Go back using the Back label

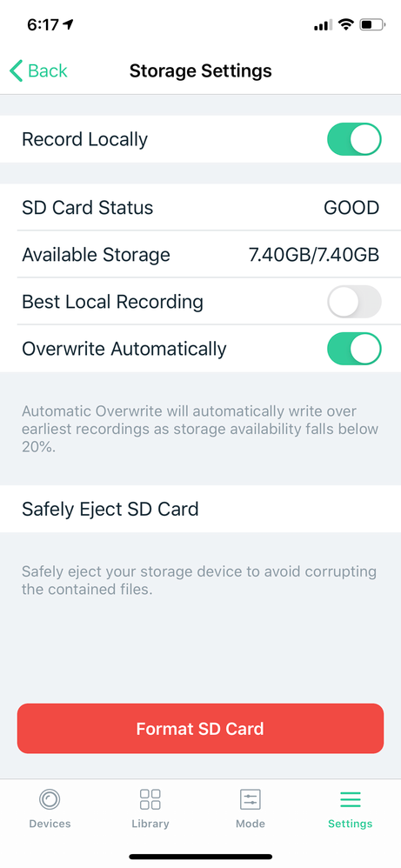click(48, 70)
